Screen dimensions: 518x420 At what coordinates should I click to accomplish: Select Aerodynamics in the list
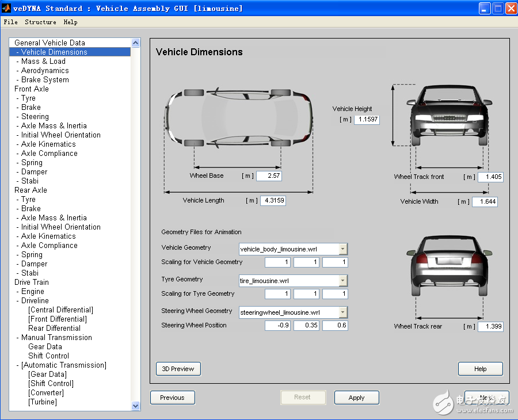click(45, 70)
